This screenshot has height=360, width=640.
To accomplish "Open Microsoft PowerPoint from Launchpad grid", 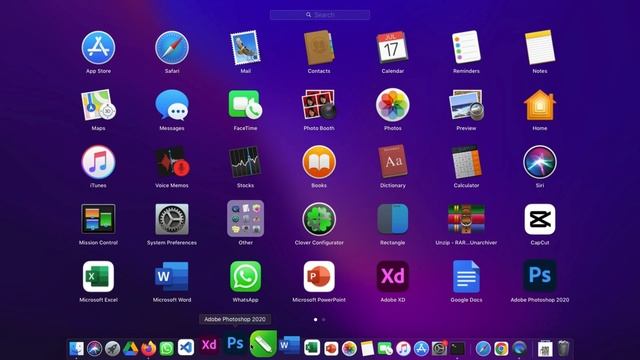I will tap(319, 276).
